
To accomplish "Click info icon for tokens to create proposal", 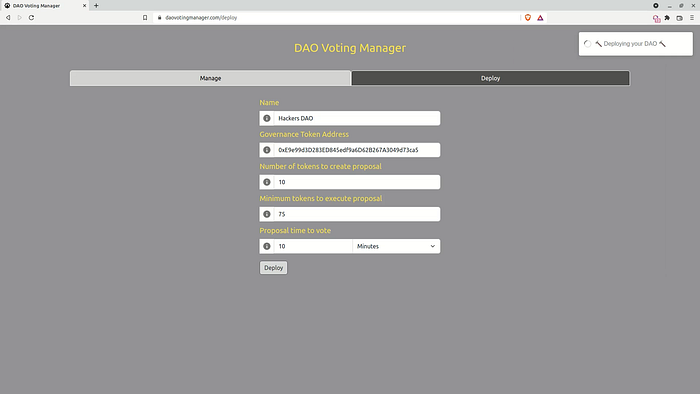I will pyautogui.click(x=267, y=182).
